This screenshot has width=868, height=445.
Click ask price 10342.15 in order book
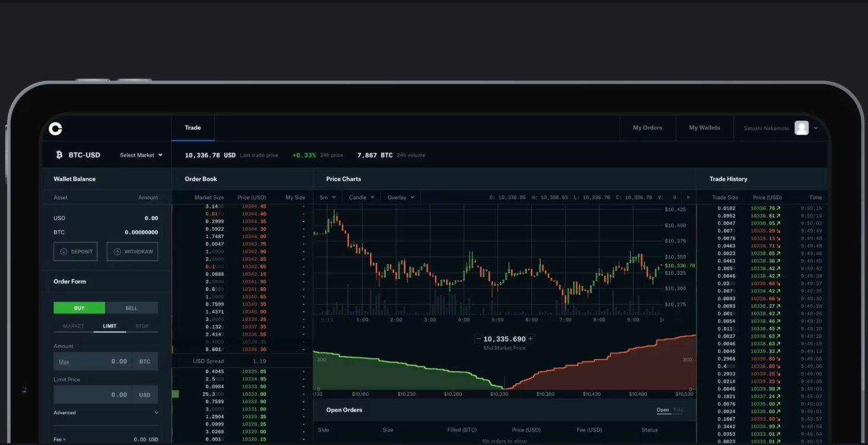254,274
